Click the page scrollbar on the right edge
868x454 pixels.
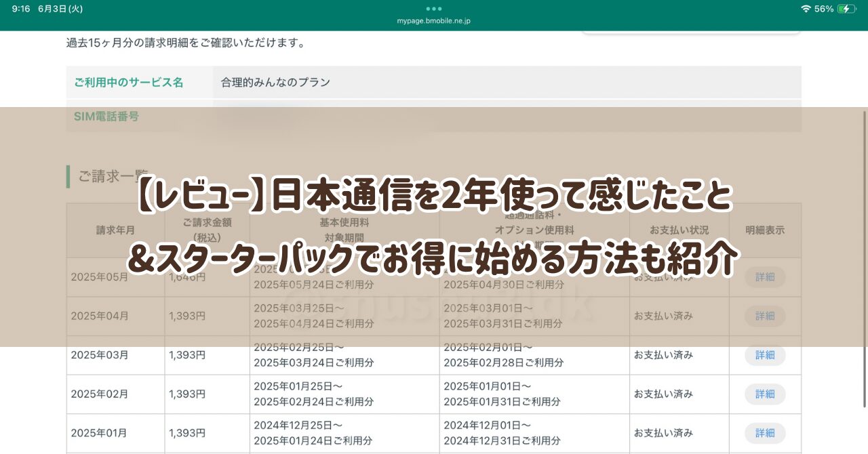[865, 259]
